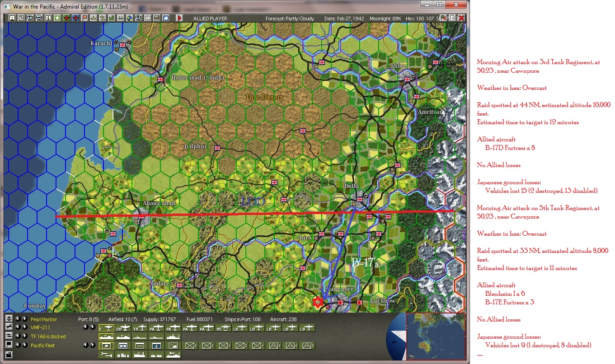Click Pacific Fleet name
The height and width of the screenshot is (364, 615).
click(42, 345)
